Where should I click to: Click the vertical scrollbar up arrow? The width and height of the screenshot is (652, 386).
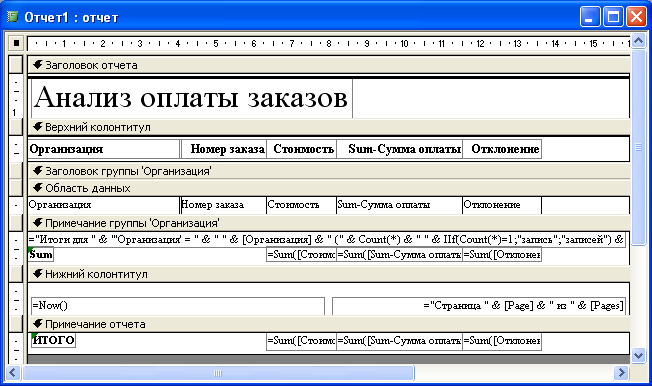(638, 41)
